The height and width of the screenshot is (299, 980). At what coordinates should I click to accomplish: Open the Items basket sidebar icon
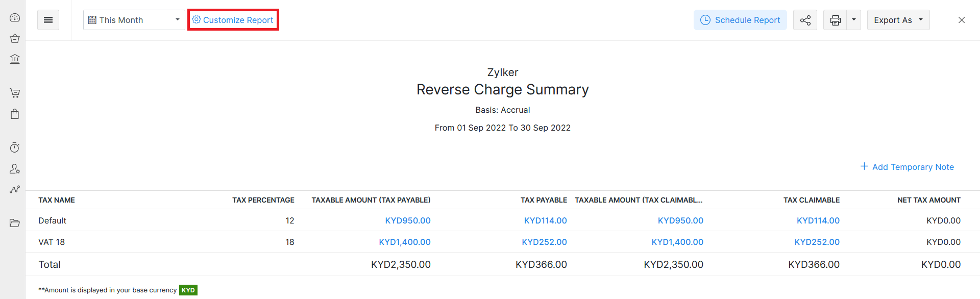[x=15, y=38]
